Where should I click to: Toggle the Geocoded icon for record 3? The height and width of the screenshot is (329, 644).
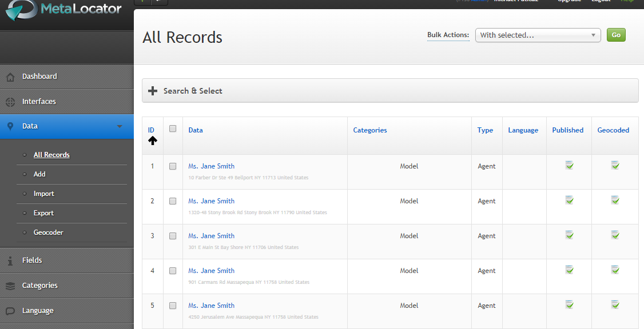[x=615, y=235]
